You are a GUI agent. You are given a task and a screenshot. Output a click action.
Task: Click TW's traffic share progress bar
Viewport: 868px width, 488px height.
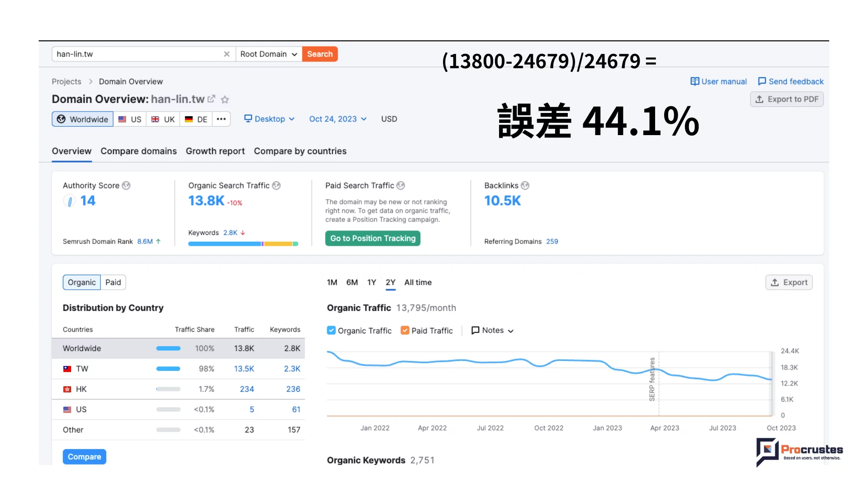tap(168, 369)
